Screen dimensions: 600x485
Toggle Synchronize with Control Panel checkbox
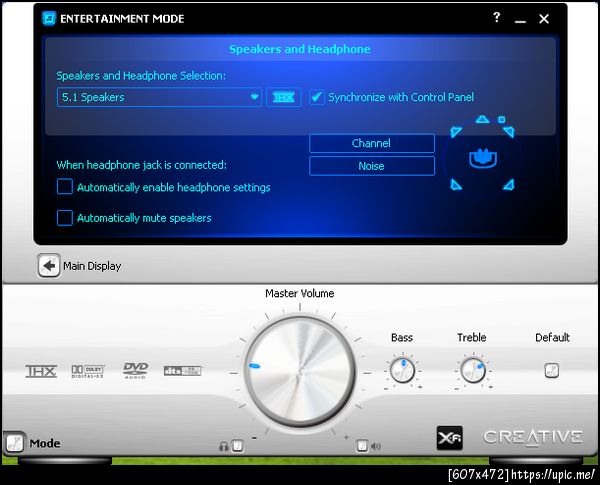point(317,97)
